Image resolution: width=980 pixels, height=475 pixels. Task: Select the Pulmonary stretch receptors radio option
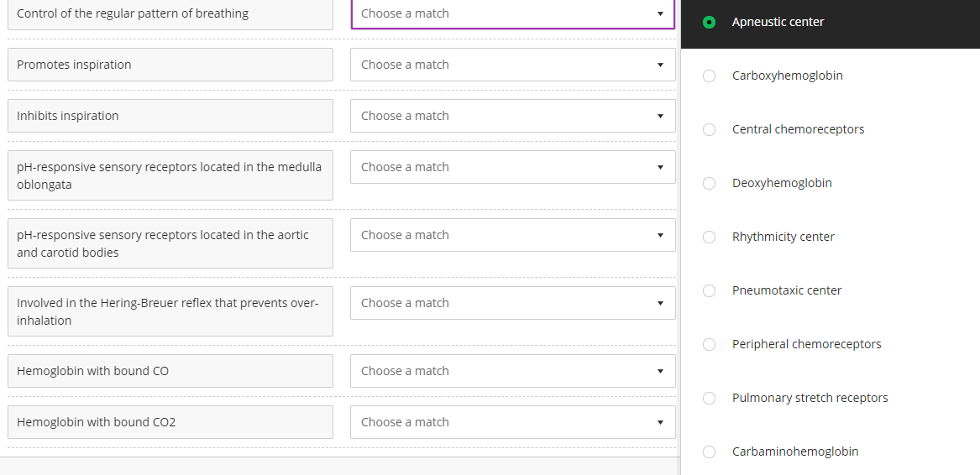click(709, 398)
